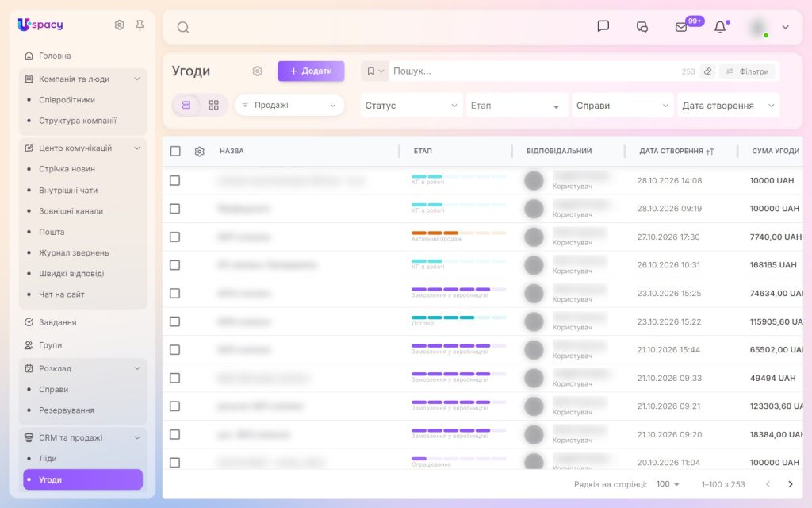Click the Uspacy logo
The height and width of the screenshot is (508, 812).
point(40,25)
